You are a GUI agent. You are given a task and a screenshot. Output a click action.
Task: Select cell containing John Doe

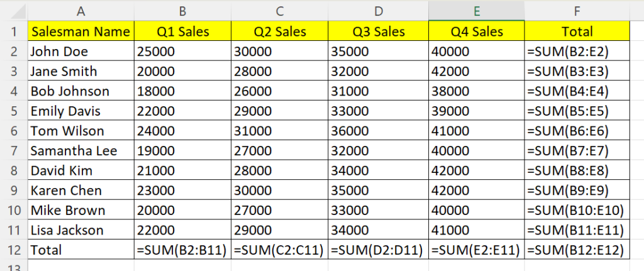tap(80, 52)
